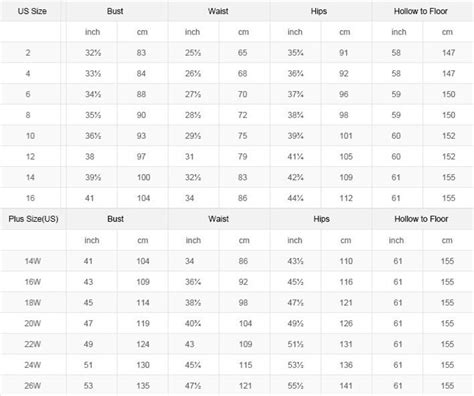This screenshot has width=474, height=396.
Task: Click the Hips header in the Plus Size table
Action: click(321, 219)
